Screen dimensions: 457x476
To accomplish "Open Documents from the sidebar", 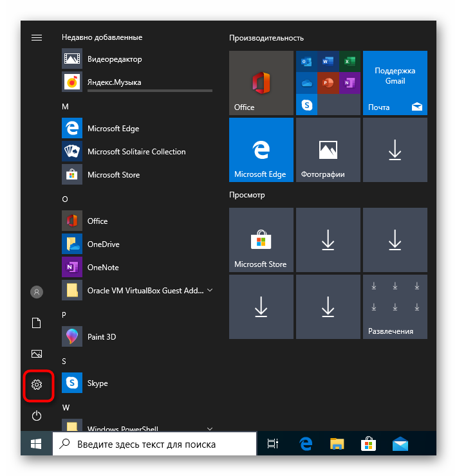I will (37, 323).
